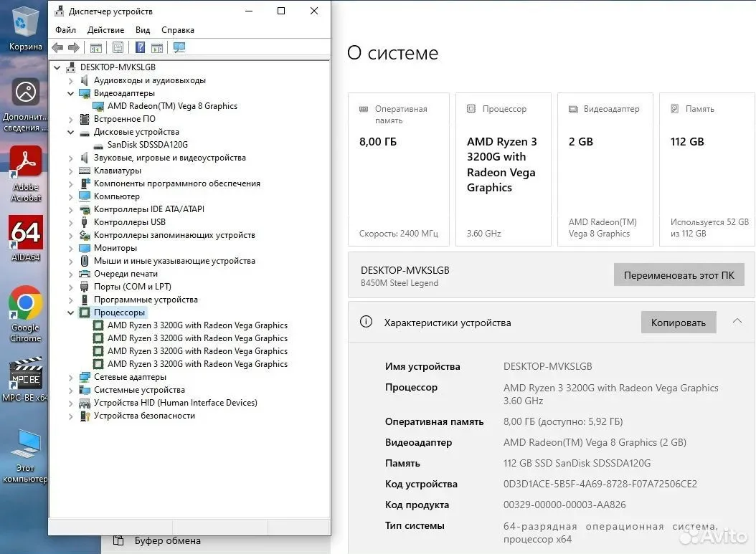Open the Adobe Acrobat desktop icon
Screen dimensions: 756x554
(26, 173)
